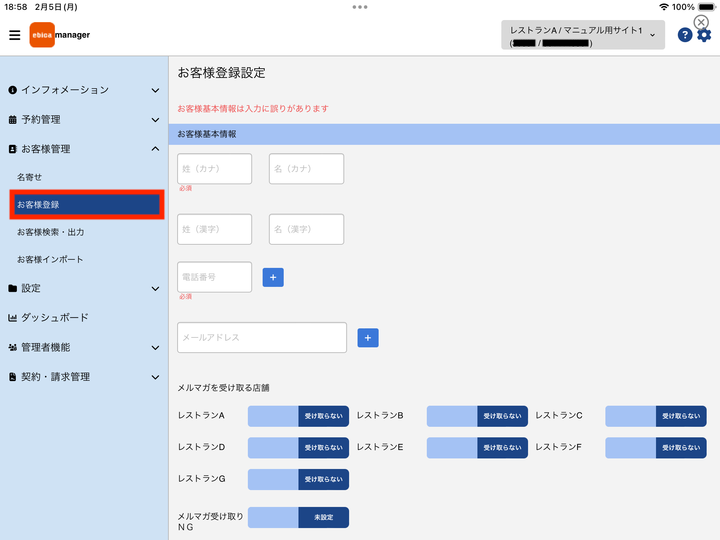The image size is (720, 540).
Task: Toggle newsletter for レストランF
Action: 656,448
